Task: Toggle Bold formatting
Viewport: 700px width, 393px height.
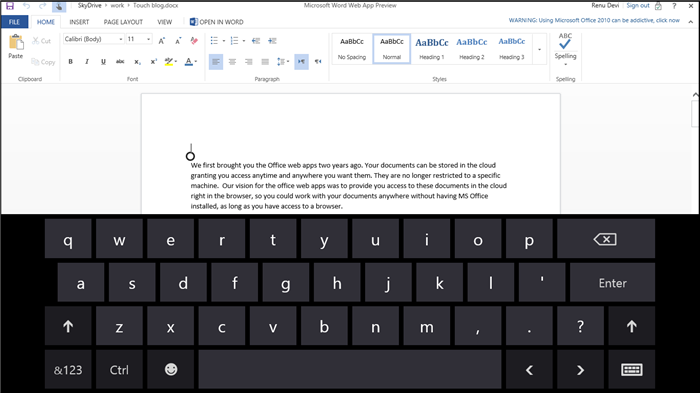Action: click(71, 62)
